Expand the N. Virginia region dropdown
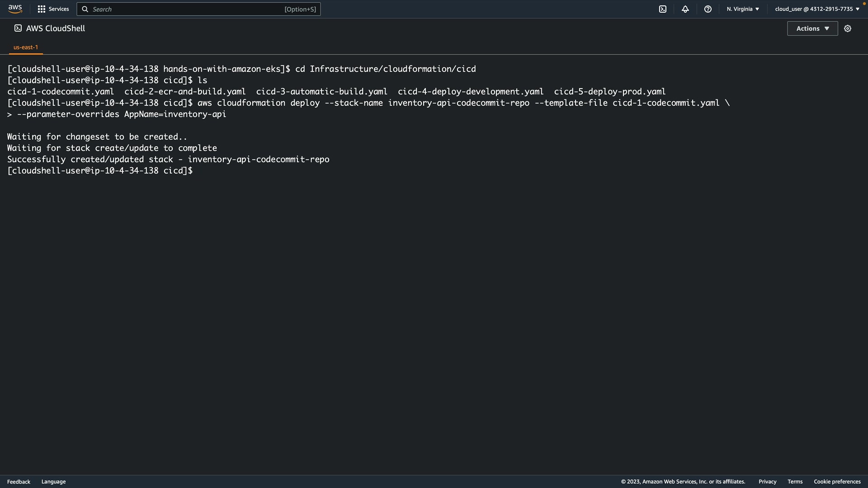Viewport: 868px width, 488px height. pos(743,9)
